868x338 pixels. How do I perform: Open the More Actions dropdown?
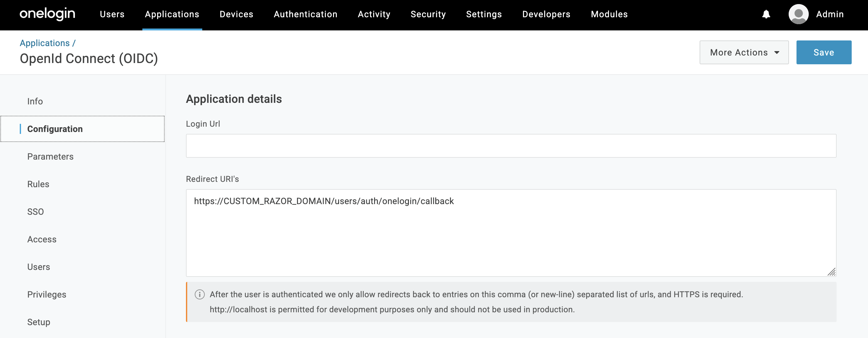(744, 53)
